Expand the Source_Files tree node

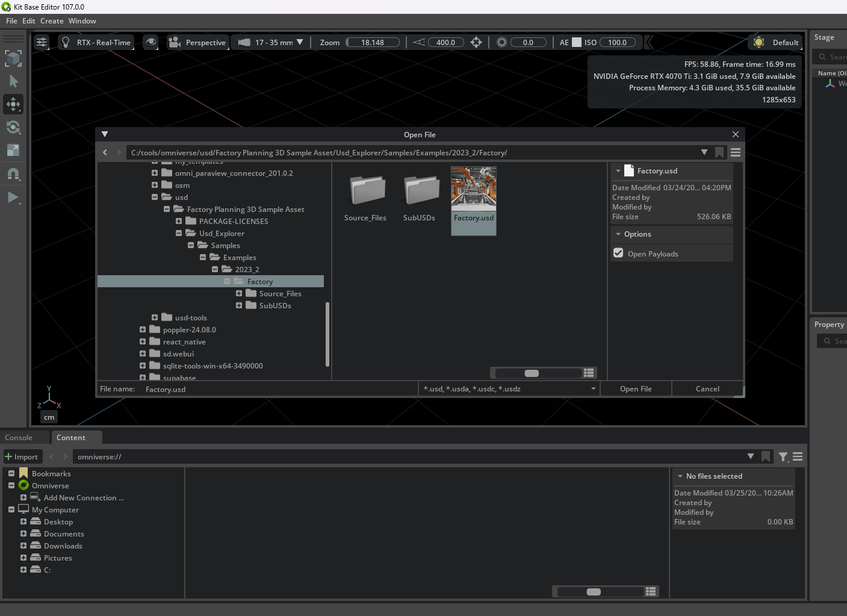point(239,293)
